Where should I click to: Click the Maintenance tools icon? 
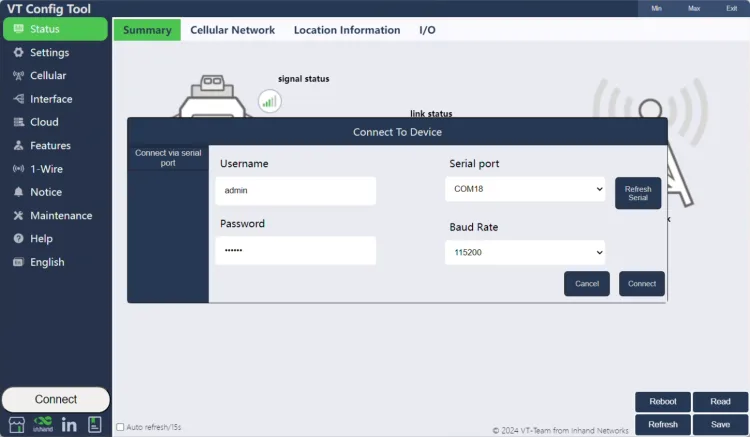[18, 216]
